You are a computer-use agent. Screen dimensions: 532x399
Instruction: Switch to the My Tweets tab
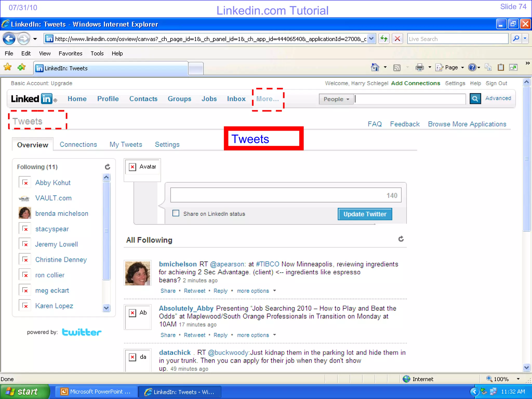click(x=126, y=144)
